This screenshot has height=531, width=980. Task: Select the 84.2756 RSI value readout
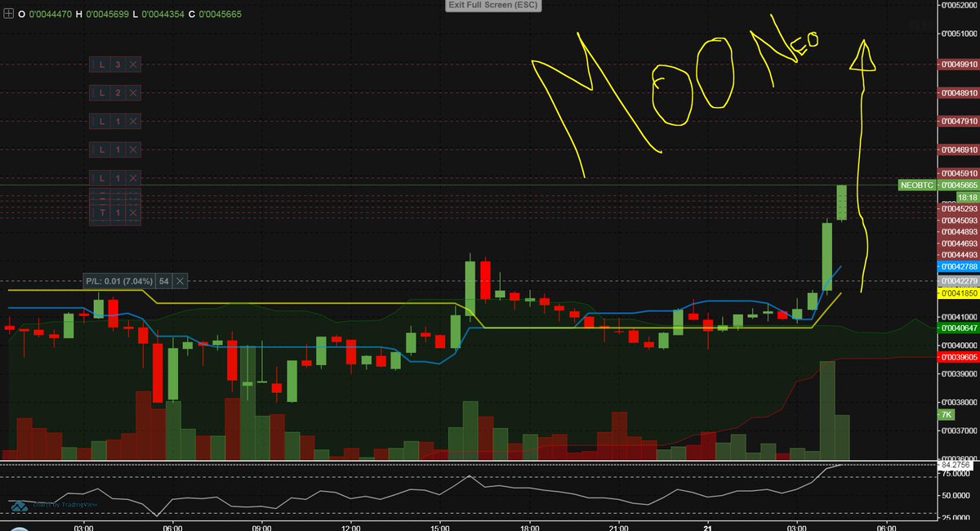pyautogui.click(x=956, y=466)
